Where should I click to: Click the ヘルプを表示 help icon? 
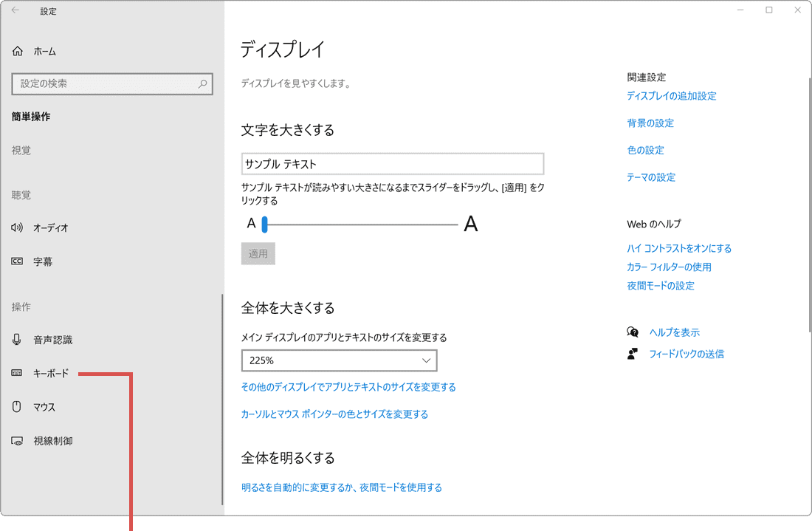coord(632,332)
